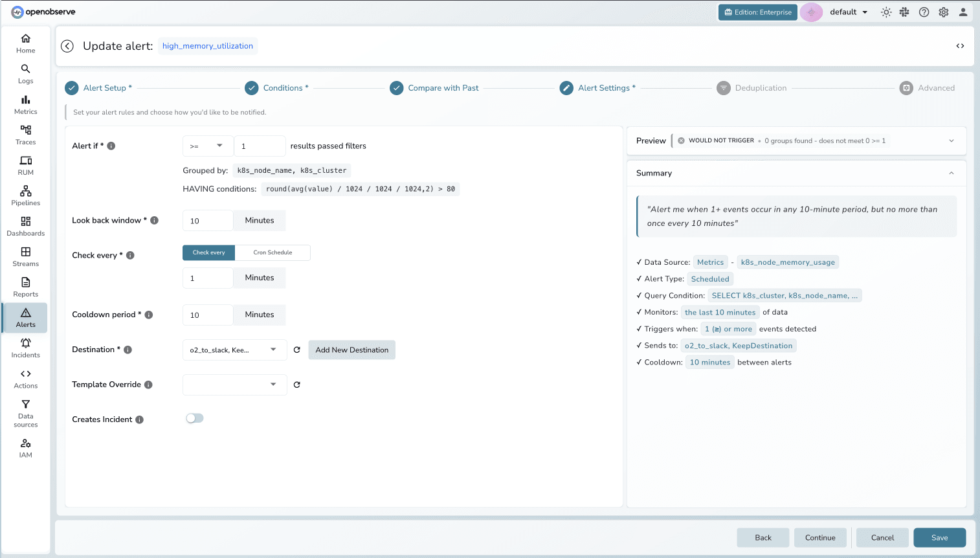Click the Continue button

(820, 538)
